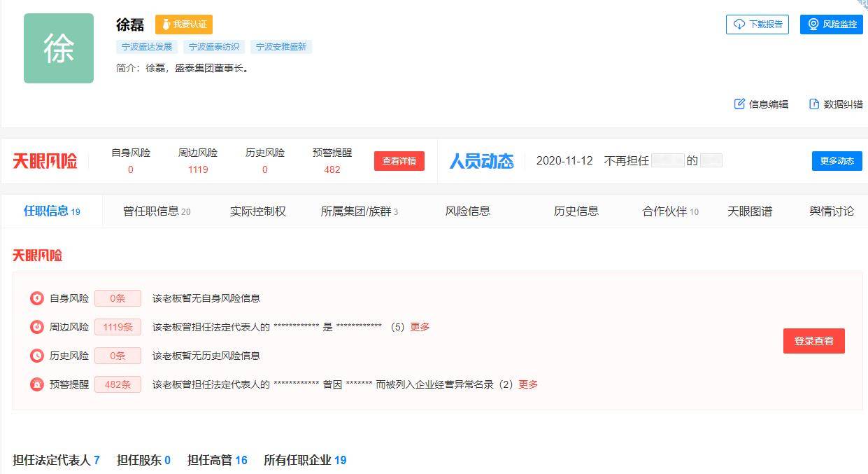Open 风险监控 risk monitoring
The image size is (868, 474).
click(831, 24)
